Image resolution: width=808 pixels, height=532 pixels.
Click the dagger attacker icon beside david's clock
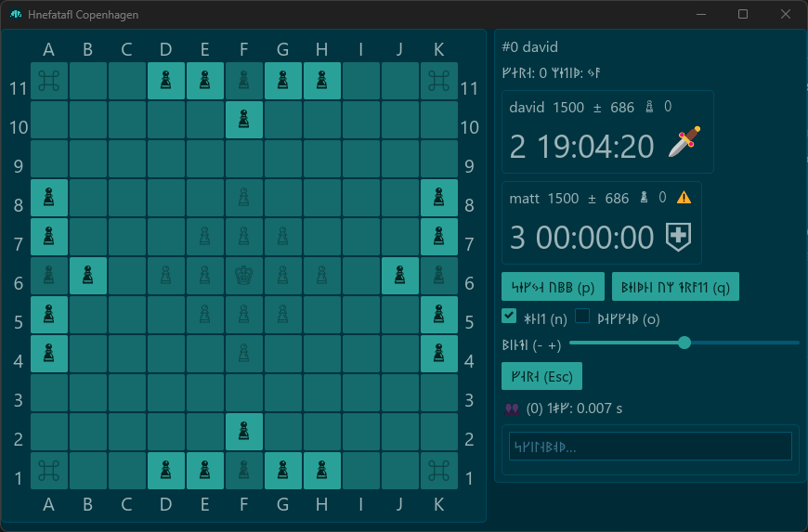pos(684,141)
